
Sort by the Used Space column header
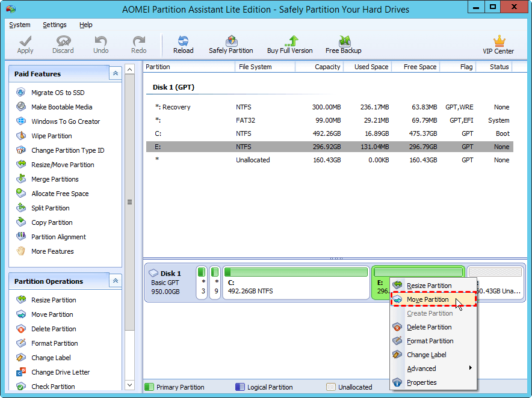point(368,67)
